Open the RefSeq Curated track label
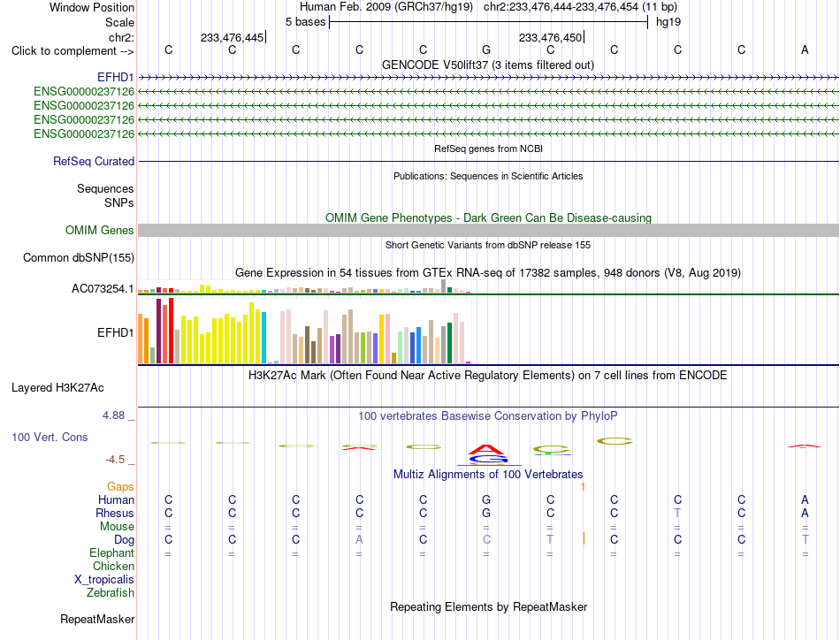Image resolution: width=840 pixels, height=640 pixels. coord(94,161)
